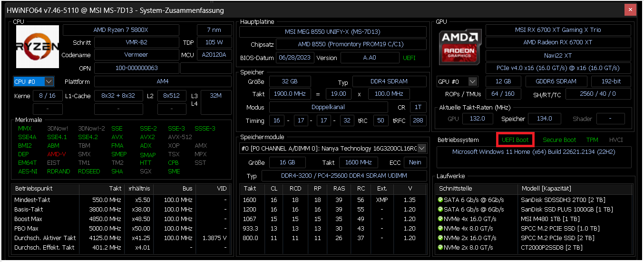Click the VMR-B2 stepping field
The image size is (644, 262).
(136, 42)
